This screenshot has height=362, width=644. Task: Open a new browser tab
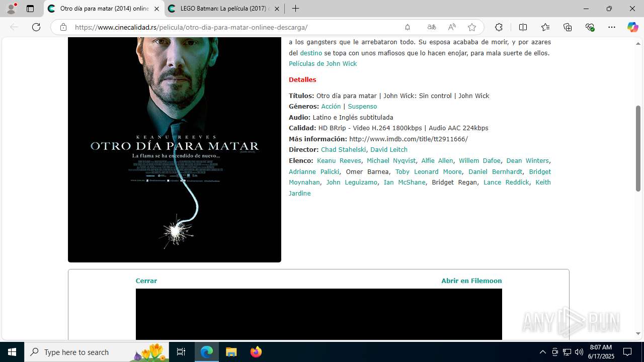pyautogui.click(x=295, y=9)
